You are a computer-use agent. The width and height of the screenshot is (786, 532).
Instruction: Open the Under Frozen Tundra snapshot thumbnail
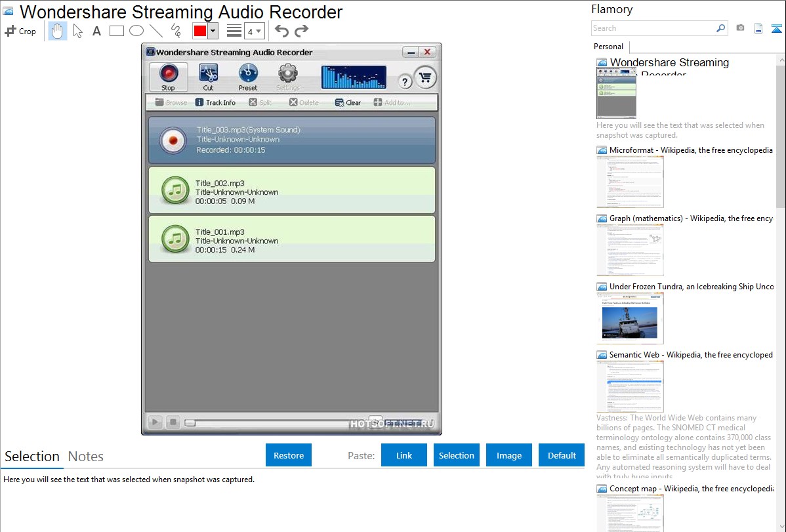click(630, 318)
